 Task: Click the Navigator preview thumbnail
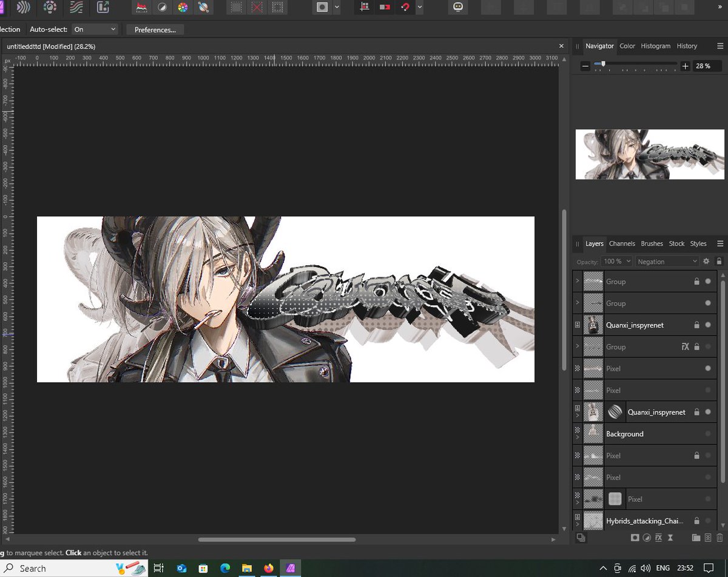[x=650, y=154]
